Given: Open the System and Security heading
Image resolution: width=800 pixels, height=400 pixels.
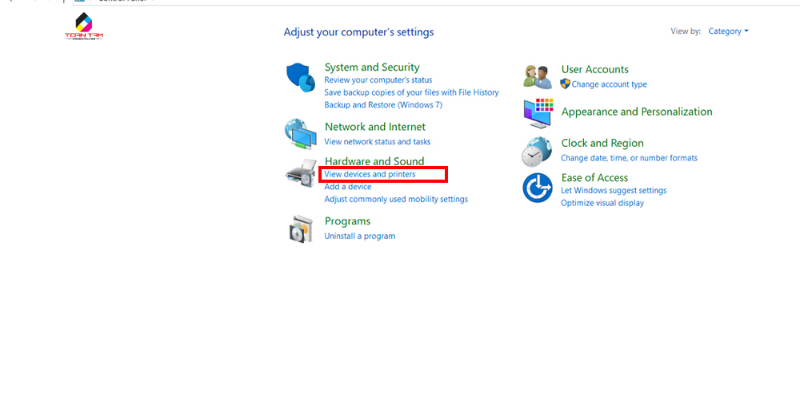Looking at the screenshot, I should click(x=372, y=67).
